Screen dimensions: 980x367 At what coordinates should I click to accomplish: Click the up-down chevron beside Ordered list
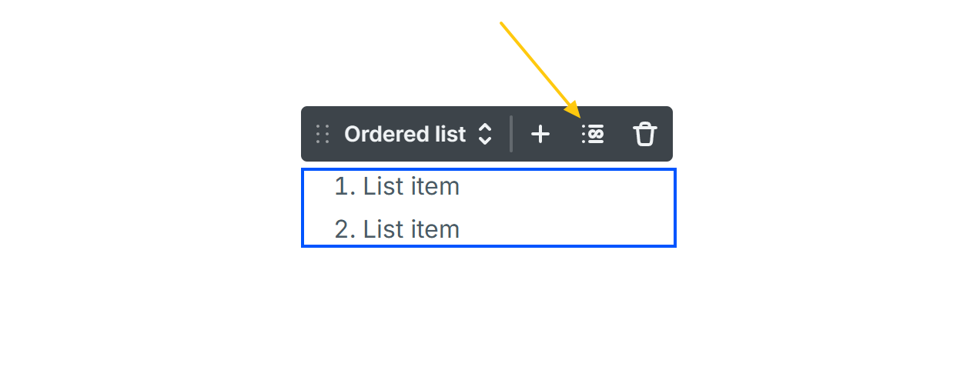tap(485, 134)
